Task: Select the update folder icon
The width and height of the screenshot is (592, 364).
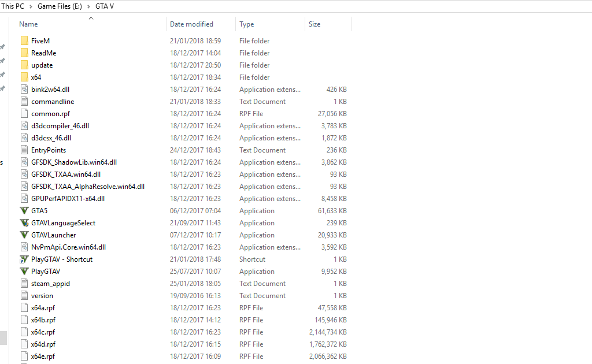Action: [24, 65]
